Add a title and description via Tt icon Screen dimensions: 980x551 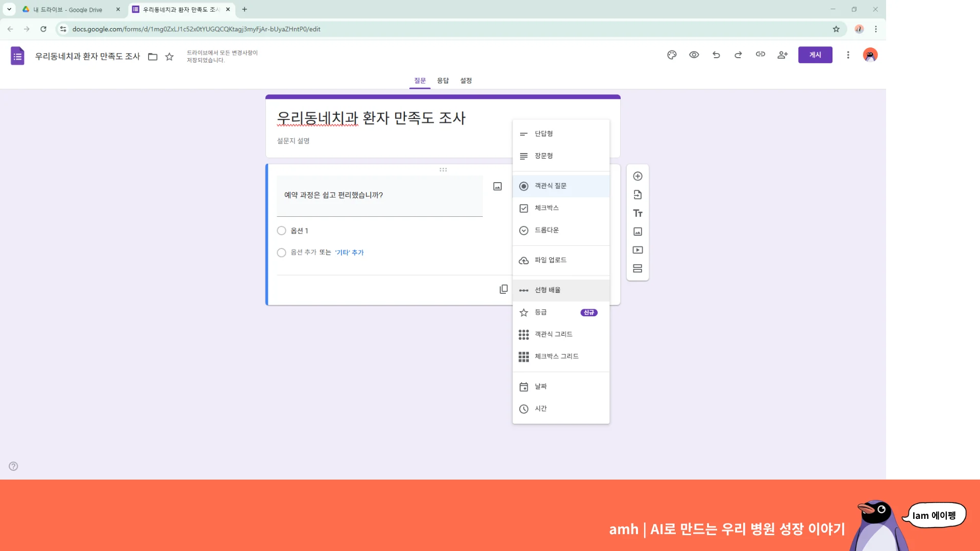pyautogui.click(x=638, y=213)
